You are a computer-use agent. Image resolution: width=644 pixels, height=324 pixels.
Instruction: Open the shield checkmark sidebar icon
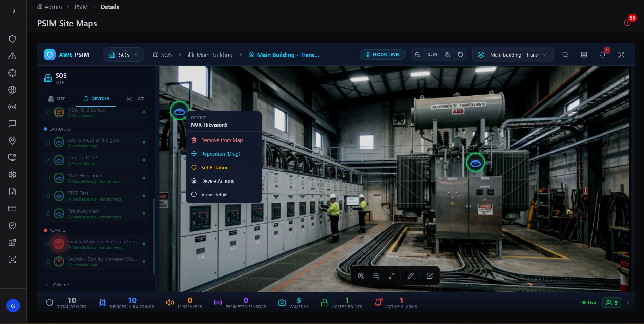[x=13, y=226]
